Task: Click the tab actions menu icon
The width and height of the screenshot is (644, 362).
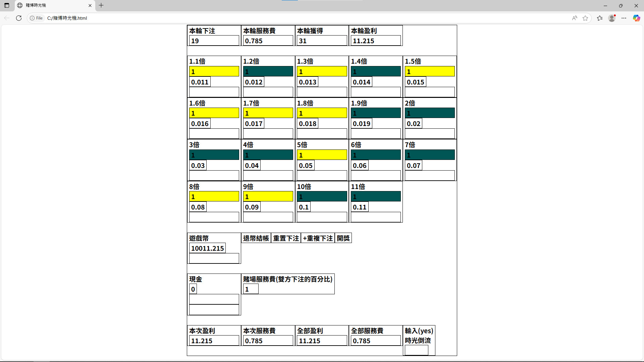Action: click(7, 5)
